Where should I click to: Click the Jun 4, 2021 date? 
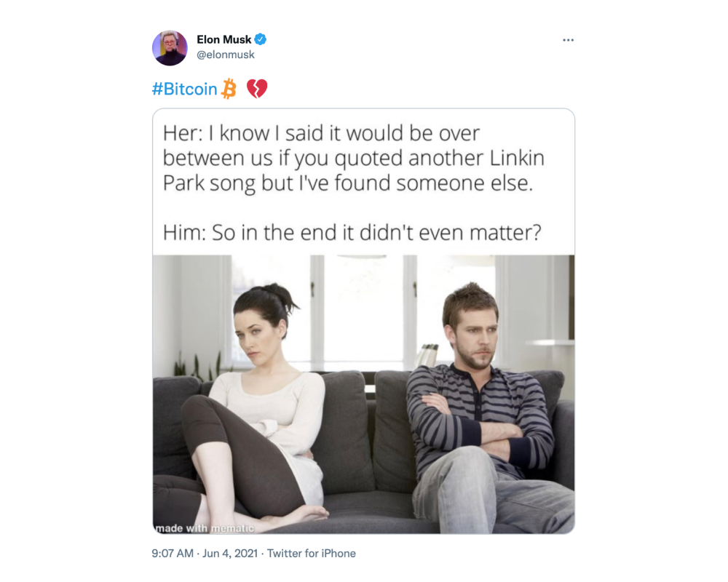coord(230,553)
